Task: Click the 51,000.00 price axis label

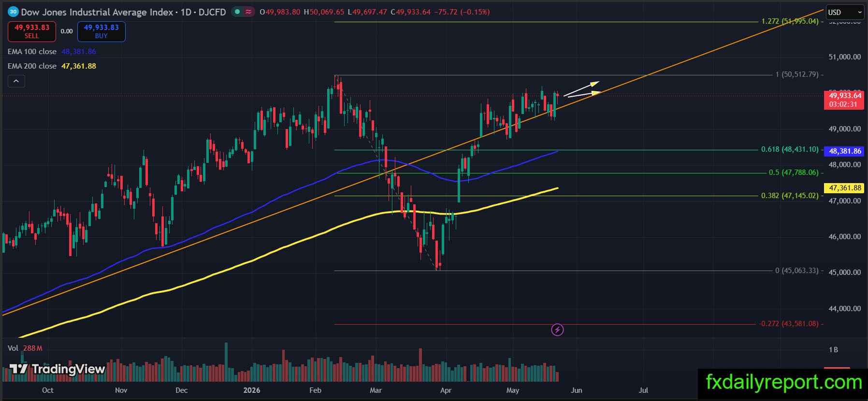Action: 844,57
